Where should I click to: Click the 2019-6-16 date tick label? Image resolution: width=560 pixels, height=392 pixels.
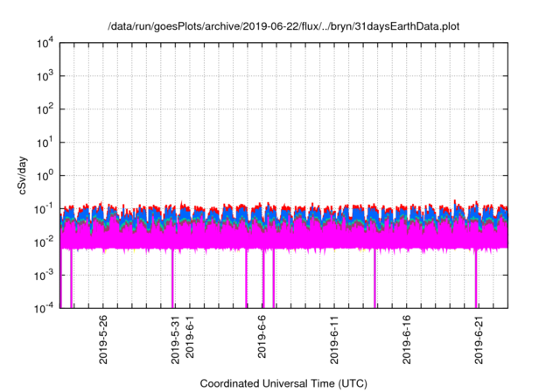406,339
